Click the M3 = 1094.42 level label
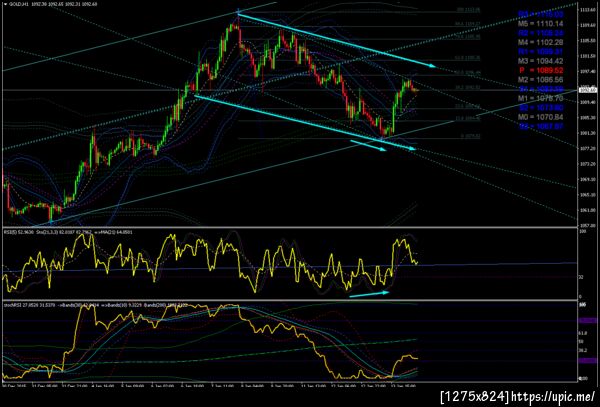 [x=541, y=61]
